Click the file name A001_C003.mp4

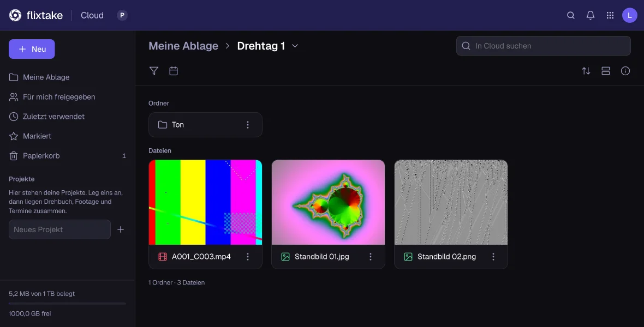tap(201, 257)
